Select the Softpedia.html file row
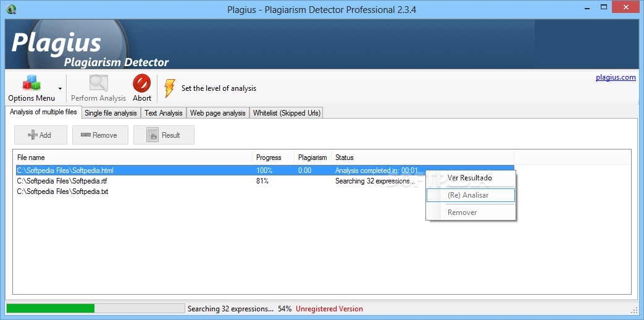This screenshot has height=320, width=644. click(x=265, y=171)
